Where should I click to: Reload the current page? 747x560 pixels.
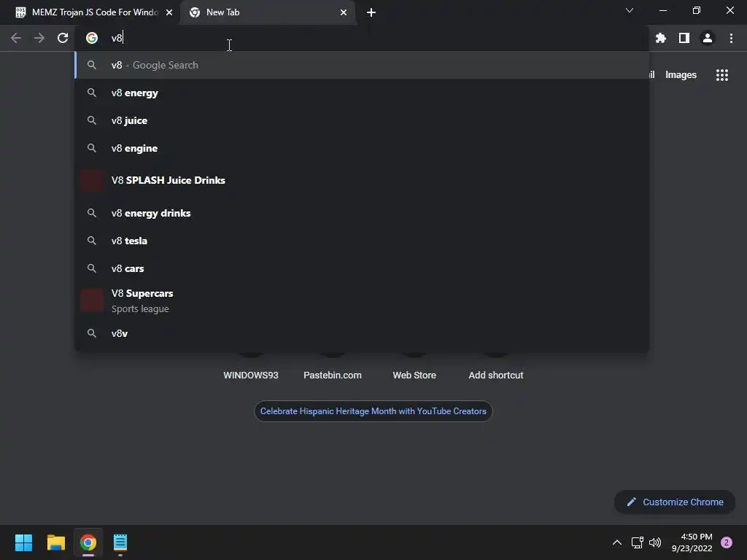(63, 38)
